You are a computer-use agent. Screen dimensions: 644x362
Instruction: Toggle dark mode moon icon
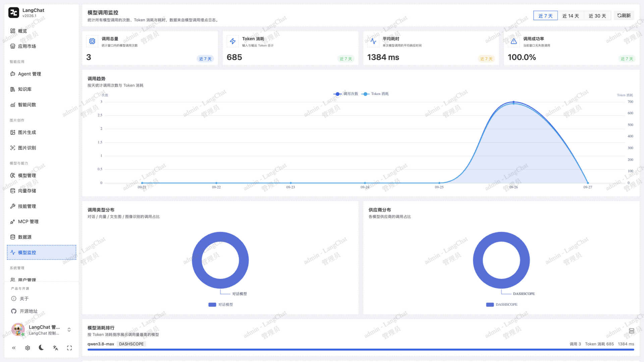click(x=41, y=348)
